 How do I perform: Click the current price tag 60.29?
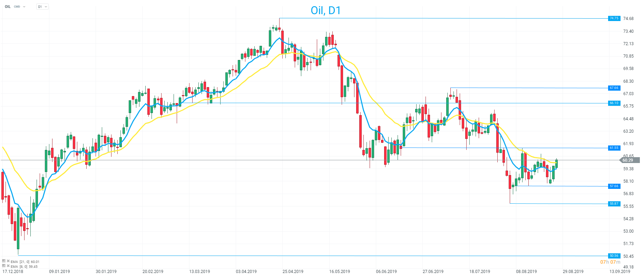[x=627, y=160]
